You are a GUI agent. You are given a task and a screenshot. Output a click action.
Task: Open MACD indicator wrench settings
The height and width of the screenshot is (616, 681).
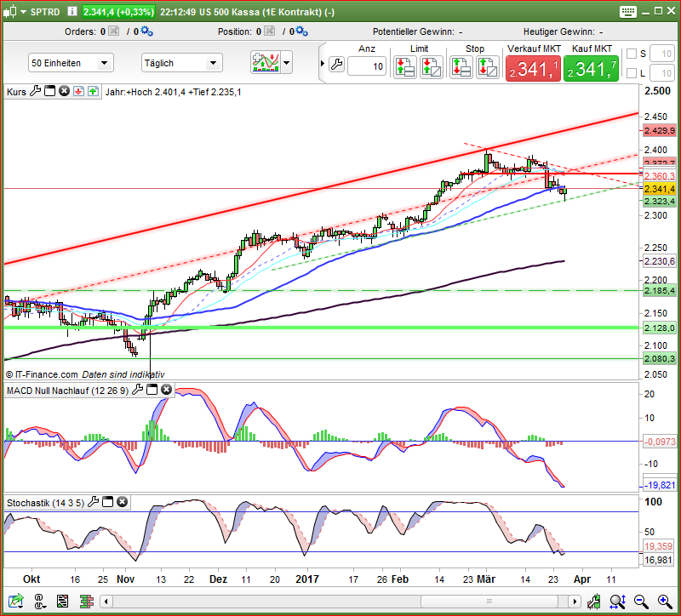click(x=137, y=390)
